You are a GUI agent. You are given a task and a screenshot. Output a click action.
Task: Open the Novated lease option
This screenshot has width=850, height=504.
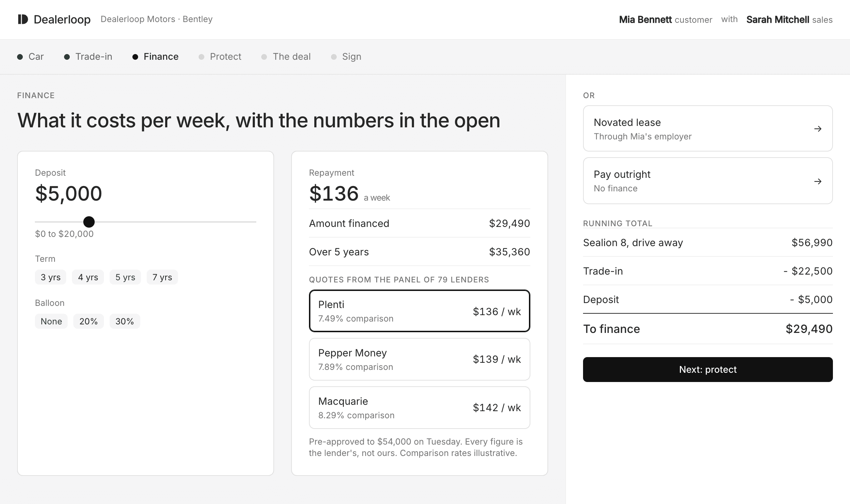click(708, 128)
